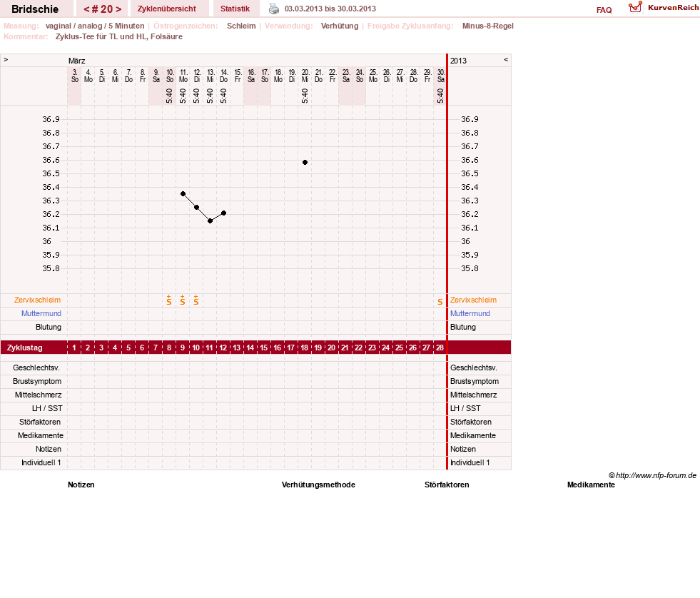Click the Blutung row label on right

click(463, 327)
